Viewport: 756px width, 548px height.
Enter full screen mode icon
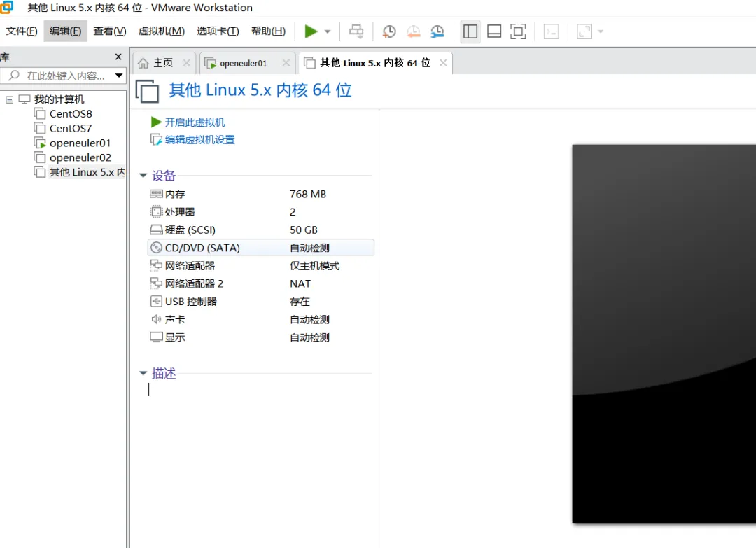[518, 31]
